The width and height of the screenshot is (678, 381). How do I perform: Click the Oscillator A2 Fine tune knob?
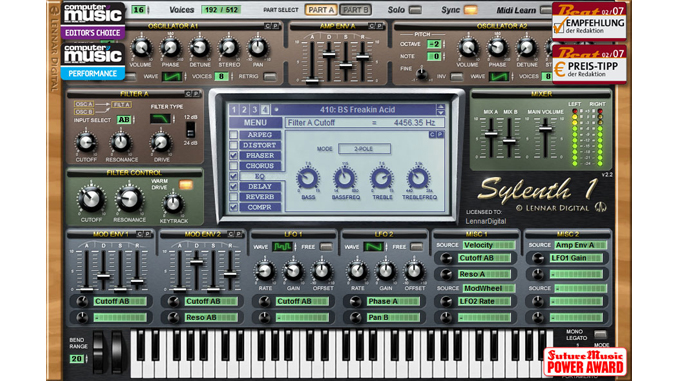coord(422,75)
